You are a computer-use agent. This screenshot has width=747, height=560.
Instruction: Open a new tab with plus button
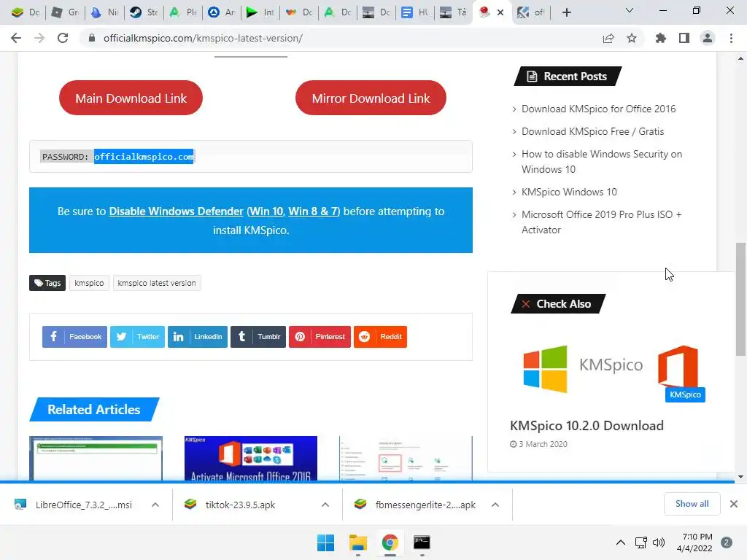click(566, 12)
